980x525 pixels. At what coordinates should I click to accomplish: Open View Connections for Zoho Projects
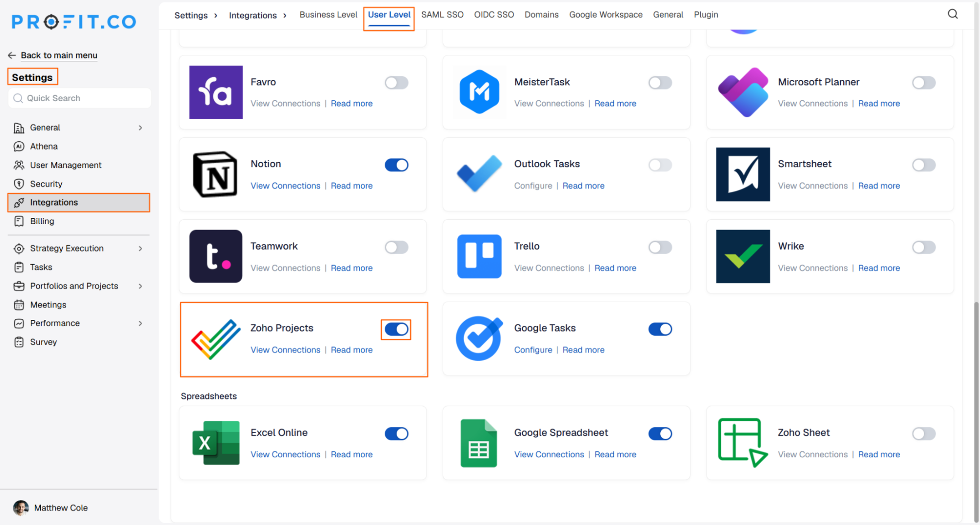point(285,350)
